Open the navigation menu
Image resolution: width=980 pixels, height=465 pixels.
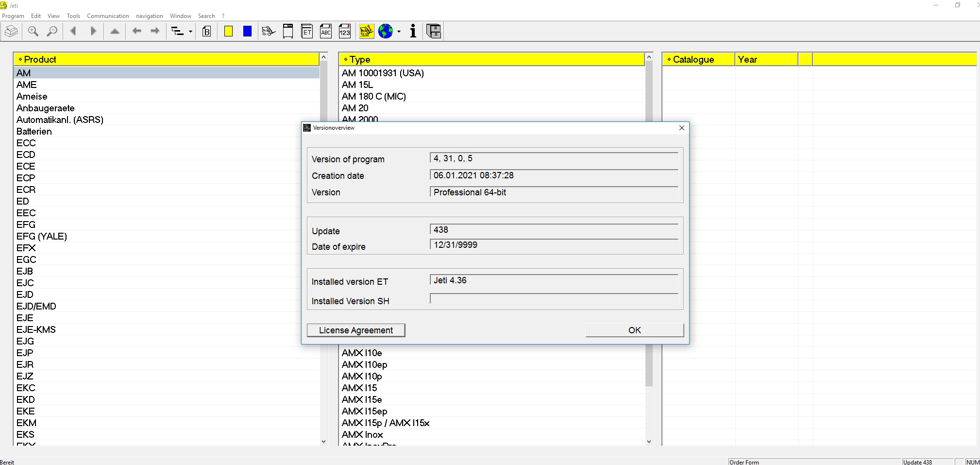click(x=149, y=16)
